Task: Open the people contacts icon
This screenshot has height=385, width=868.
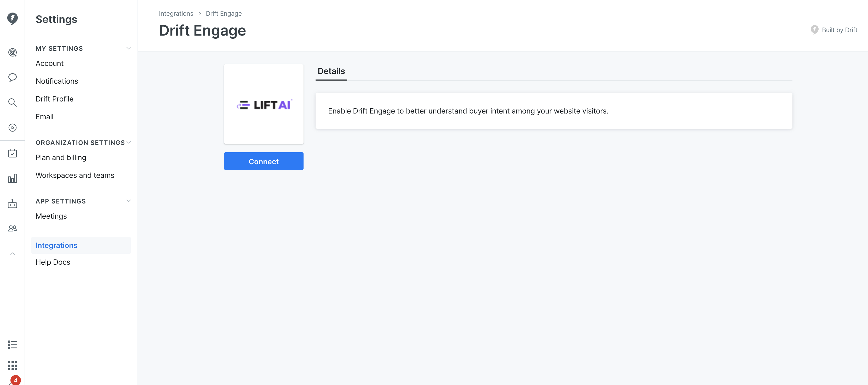Action: (13, 229)
